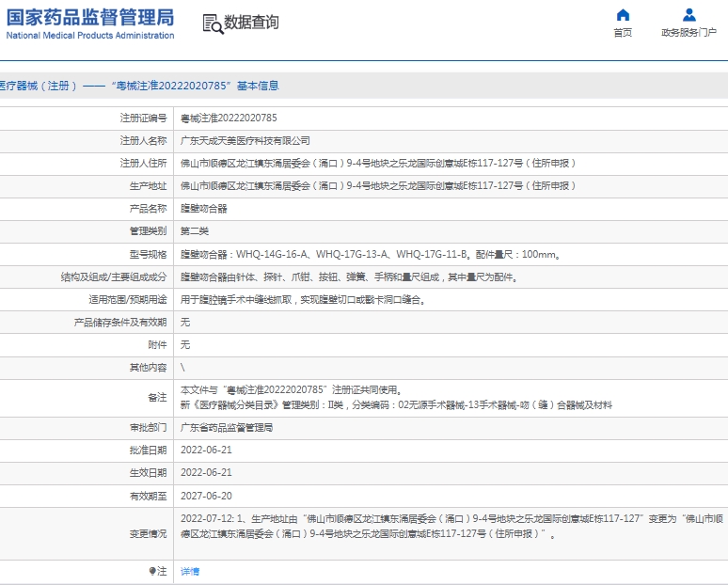Click the 产品储存条件及有效期 row label
The width and height of the screenshot is (728, 585).
click(x=120, y=323)
